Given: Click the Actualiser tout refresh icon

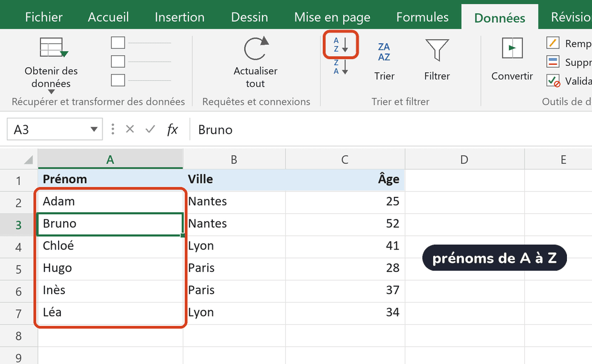Looking at the screenshot, I should click(256, 48).
